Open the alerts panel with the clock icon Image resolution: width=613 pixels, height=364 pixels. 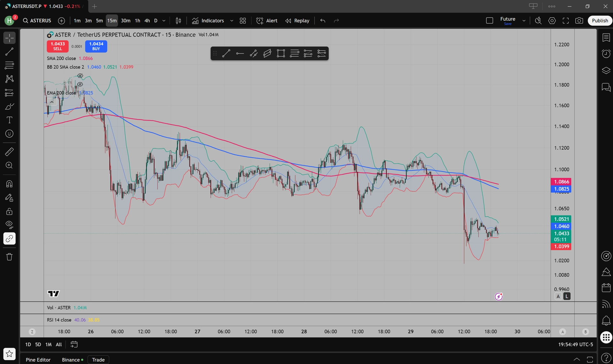coord(606,54)
